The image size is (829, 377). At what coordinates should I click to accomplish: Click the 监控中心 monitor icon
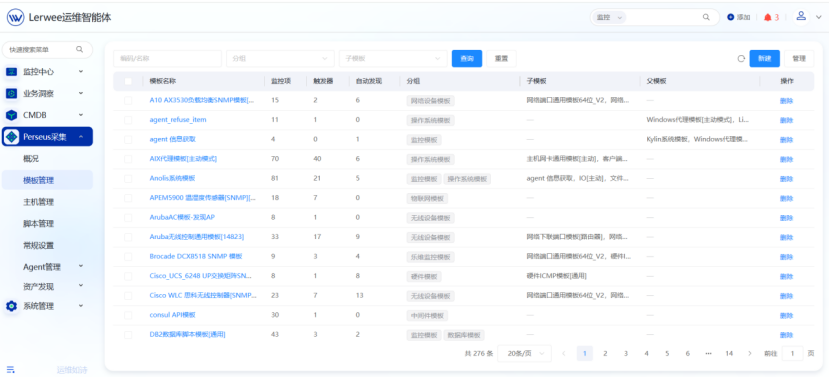click(x=12, y=71)
